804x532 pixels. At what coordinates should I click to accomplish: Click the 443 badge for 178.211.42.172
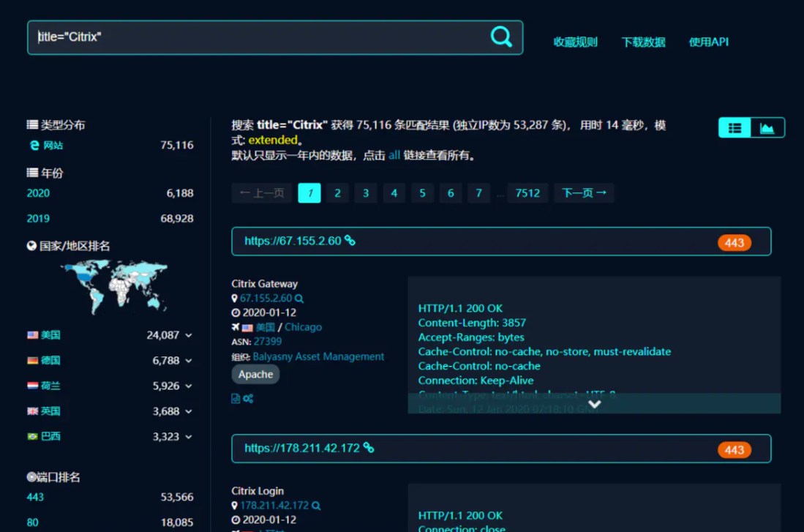[735, 450]
